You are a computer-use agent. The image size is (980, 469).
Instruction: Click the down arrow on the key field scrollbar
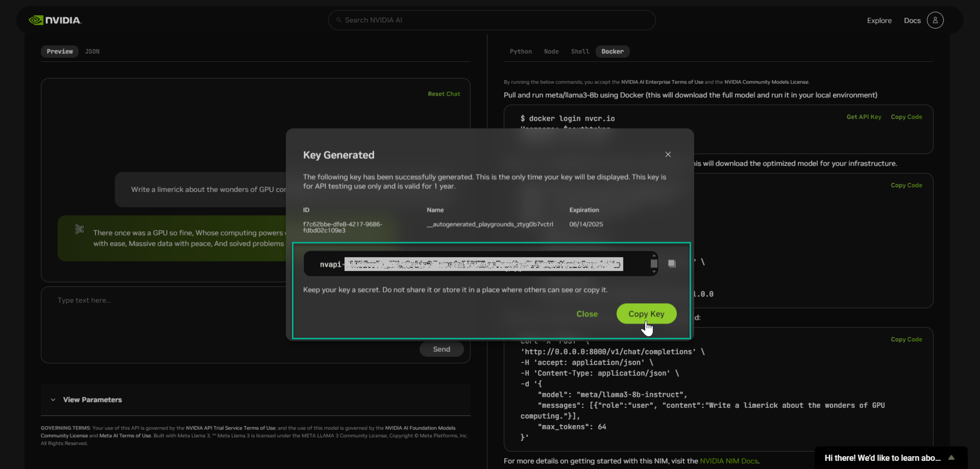[x=654, y=272]
